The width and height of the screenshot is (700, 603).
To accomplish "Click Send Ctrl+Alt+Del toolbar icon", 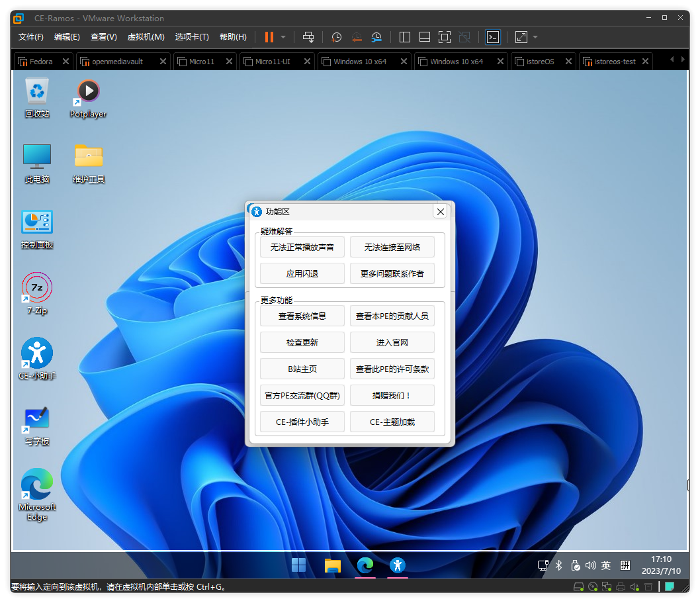I will 308,37.
